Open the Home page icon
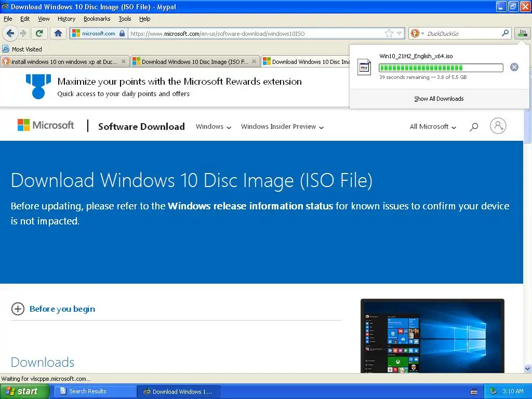The image size is (532, 399). click(x=58, y=33)
